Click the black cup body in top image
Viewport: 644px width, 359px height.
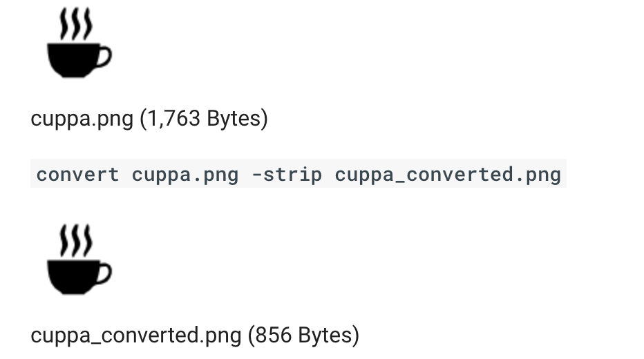point(72,59)
